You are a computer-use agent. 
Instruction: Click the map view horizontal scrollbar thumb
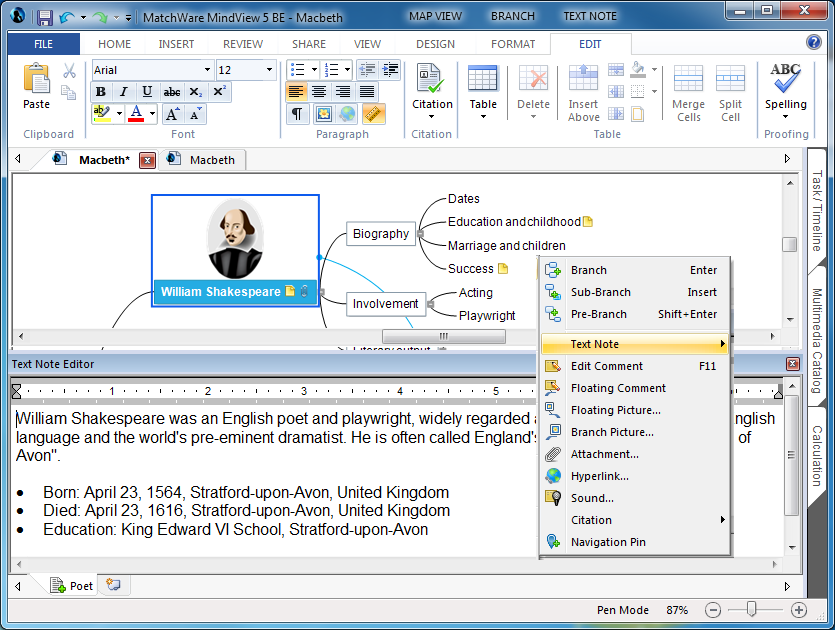[x=444, y=337]
